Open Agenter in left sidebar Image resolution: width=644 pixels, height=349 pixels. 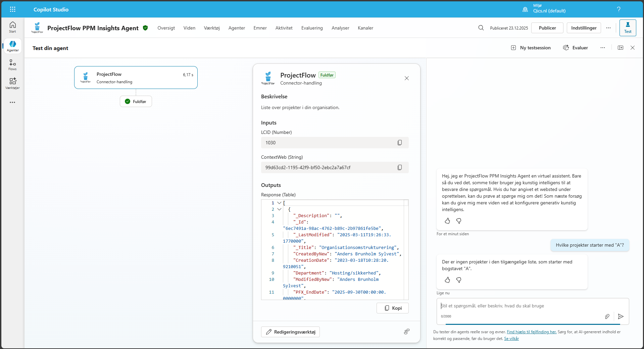12,46
